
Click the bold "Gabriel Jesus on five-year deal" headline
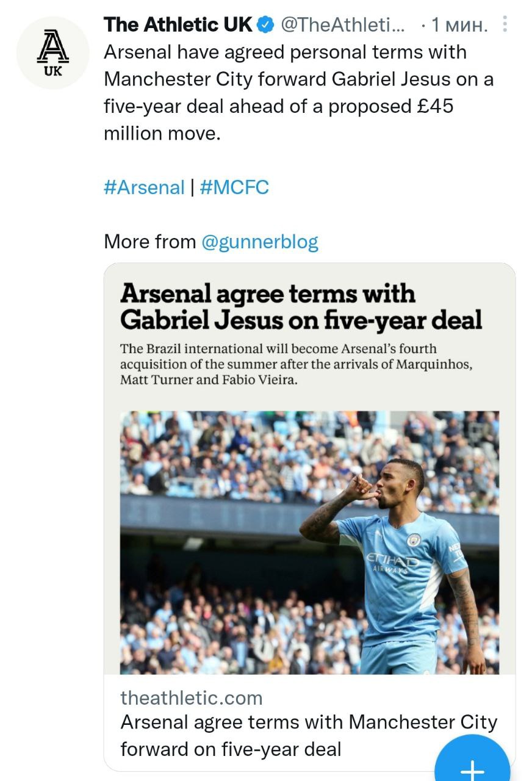[x=301, y=320]
